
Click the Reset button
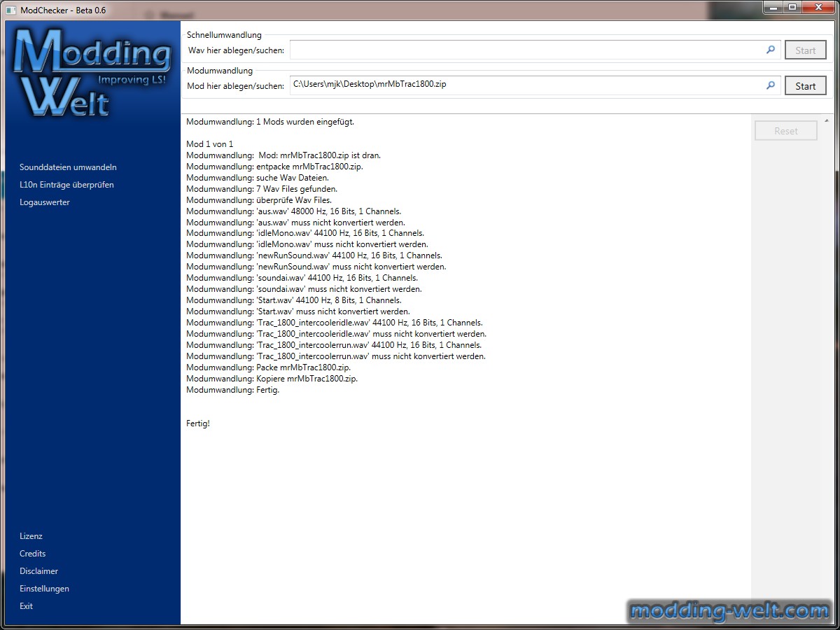pyautogui.click(x=785, y=131)
